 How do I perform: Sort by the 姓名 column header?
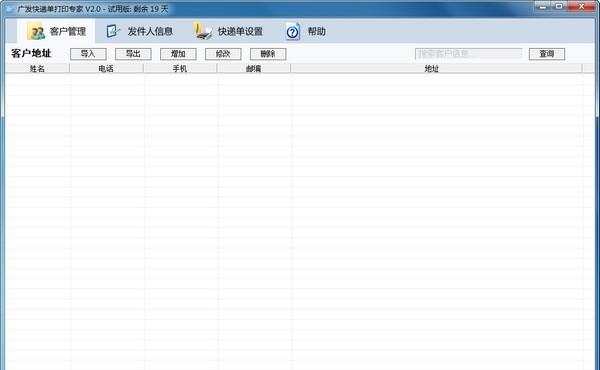pyautogui.click(x=37, y=68)
